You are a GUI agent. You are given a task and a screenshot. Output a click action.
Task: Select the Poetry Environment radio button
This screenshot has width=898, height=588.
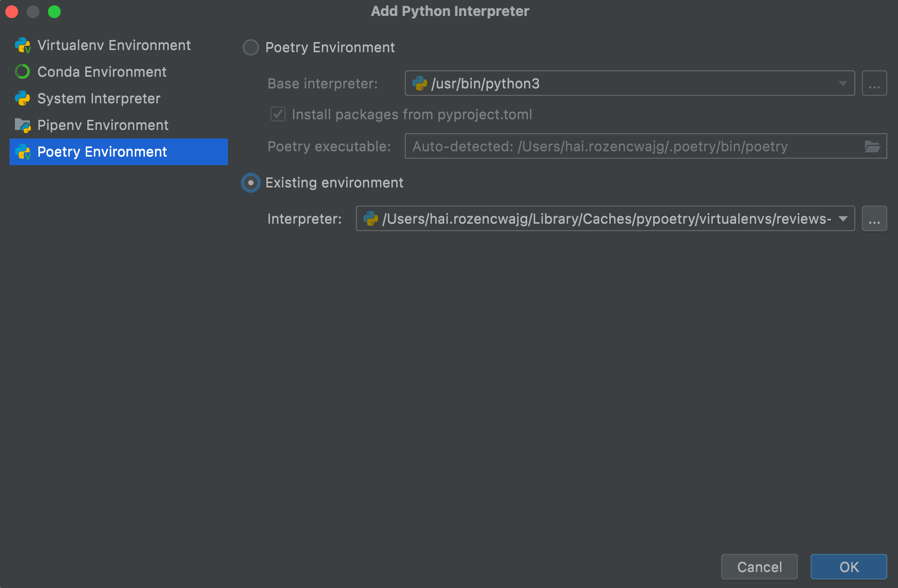point(251,47)
